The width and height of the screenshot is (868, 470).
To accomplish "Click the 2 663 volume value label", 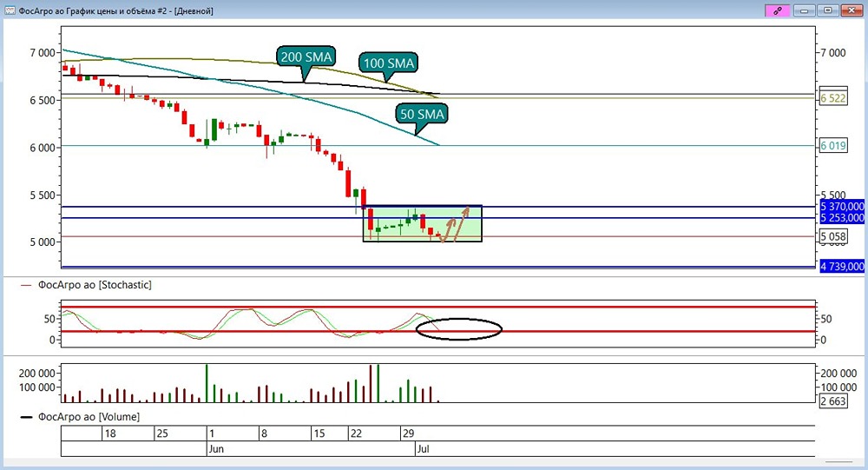I will tap(833, 401).
